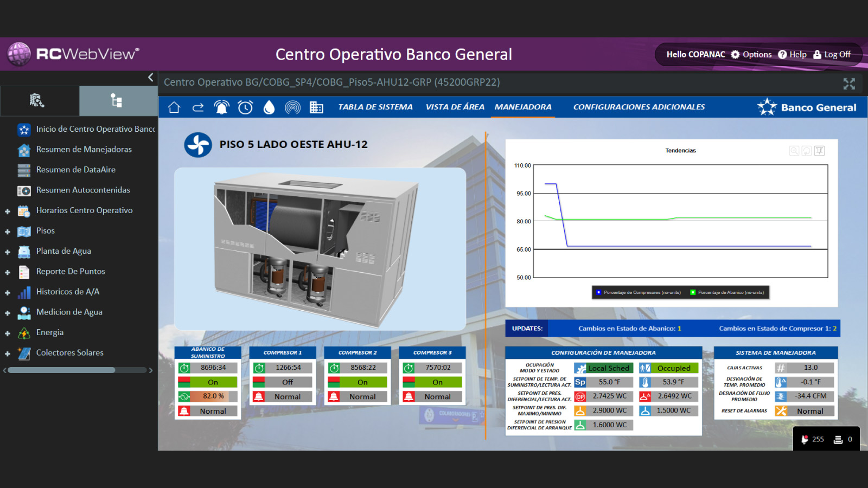Click fan speed icon beside 82.0 %
This screenshot has width=868, height=488.
tap(184, 396)
